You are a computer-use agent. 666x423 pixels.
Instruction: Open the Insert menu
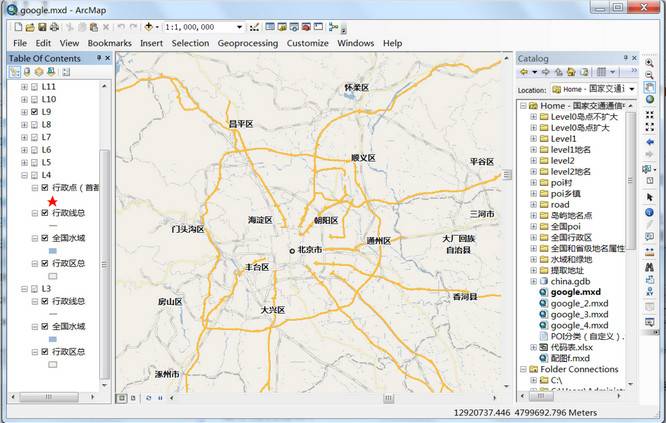(x=151, y=43)
